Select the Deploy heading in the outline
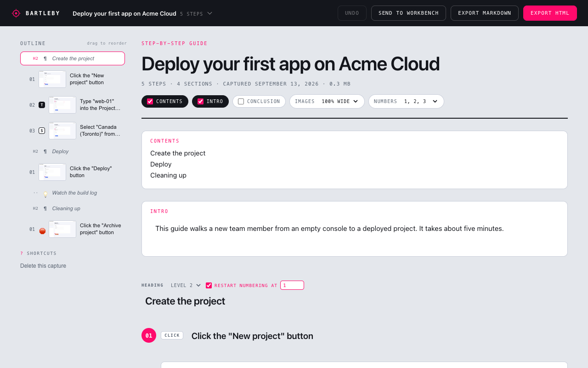The width and height of the screenshot is (588, 368). tap(73, 151)
